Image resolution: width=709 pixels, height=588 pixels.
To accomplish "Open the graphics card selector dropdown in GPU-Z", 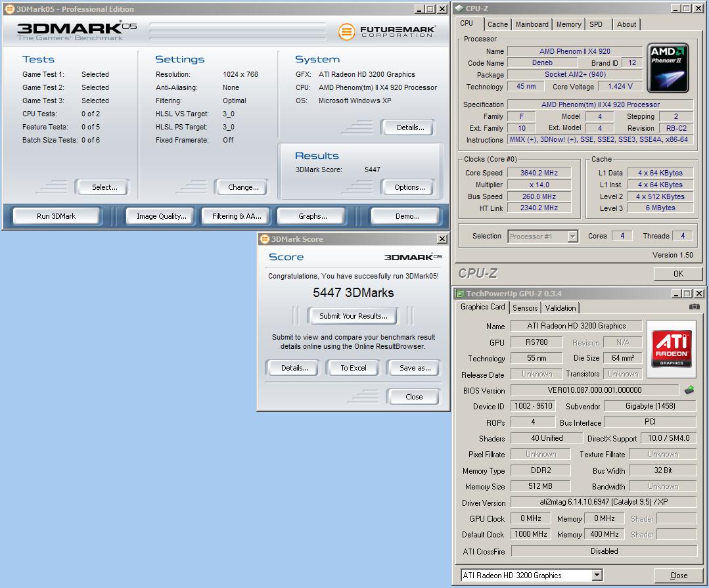I will (x=597, y=575).
